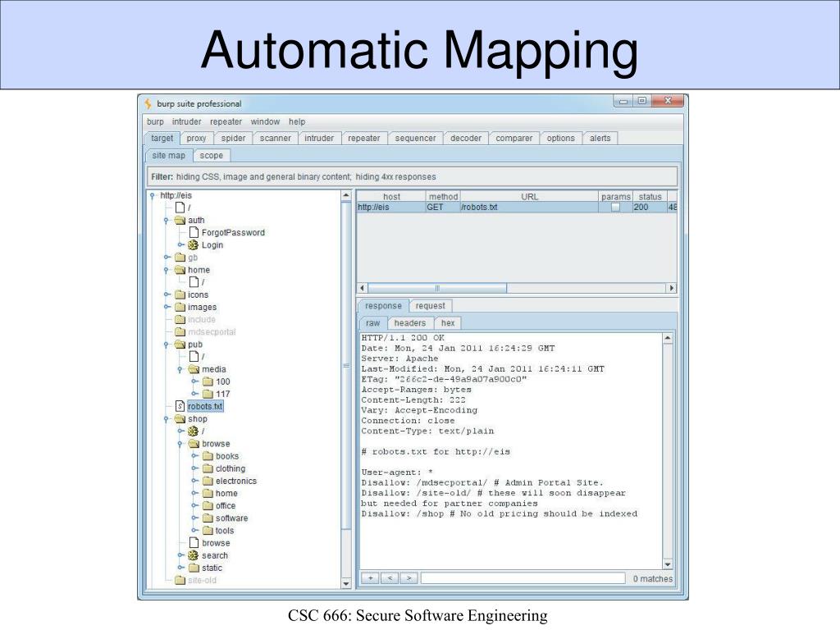Image resolution: width=840 pixels, height=630 pixels.
Task: Click the table scroll right arrow
Action: (x=671, y=288)
